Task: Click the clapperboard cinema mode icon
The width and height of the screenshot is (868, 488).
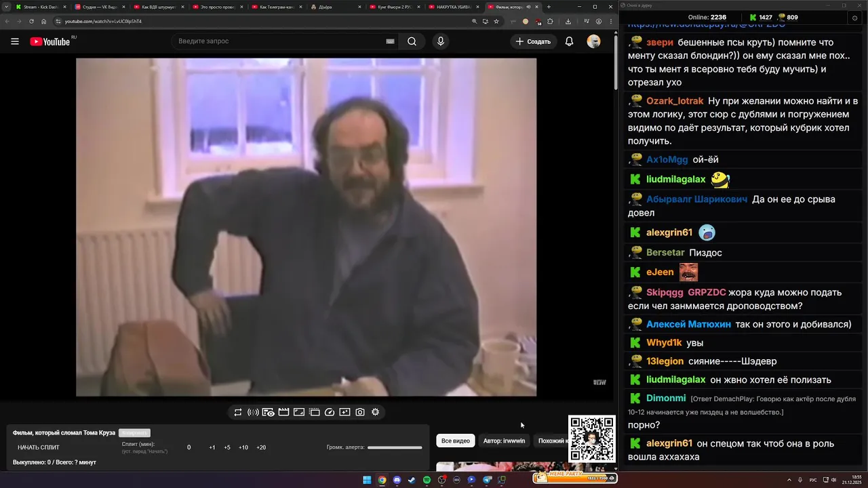Action: (283, 412)
